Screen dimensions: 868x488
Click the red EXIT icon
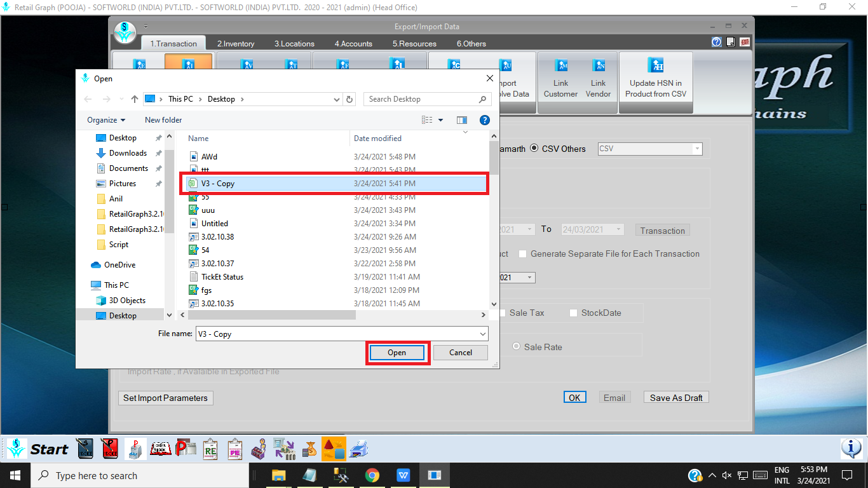[x=744, y=42]
